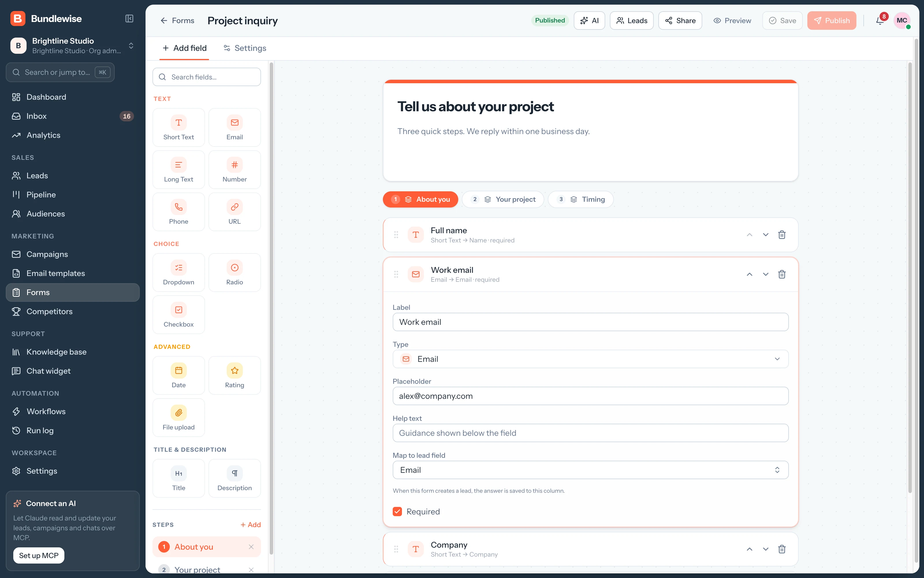924x578 pixels.
Task: Click the + Add steps link
Action: click(250, 525)
